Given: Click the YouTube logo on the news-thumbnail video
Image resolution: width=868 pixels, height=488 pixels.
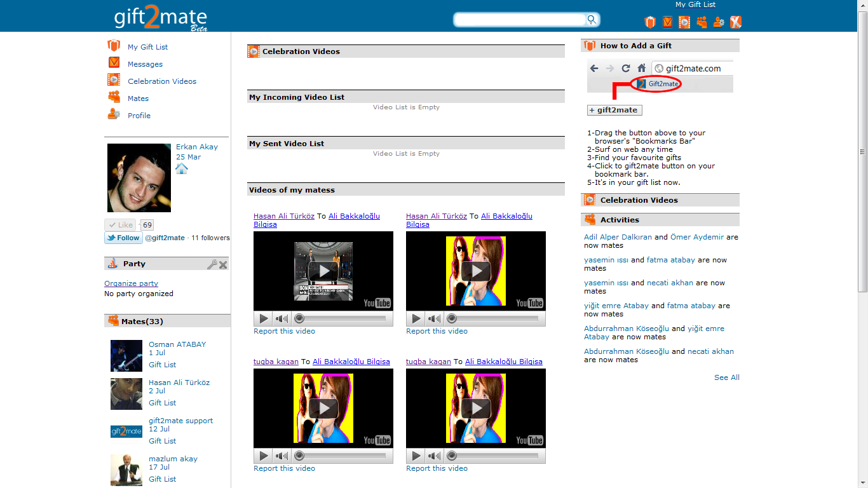Looking at the screenshot, I should pos(377,303).
